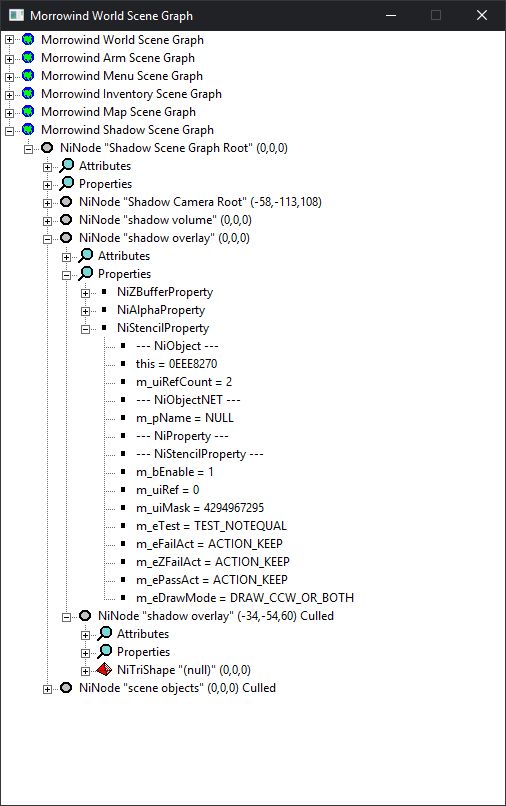
Task: Select the m_eTest = TEST_NOTEQUAL row
Action: (x=211, y=526)
